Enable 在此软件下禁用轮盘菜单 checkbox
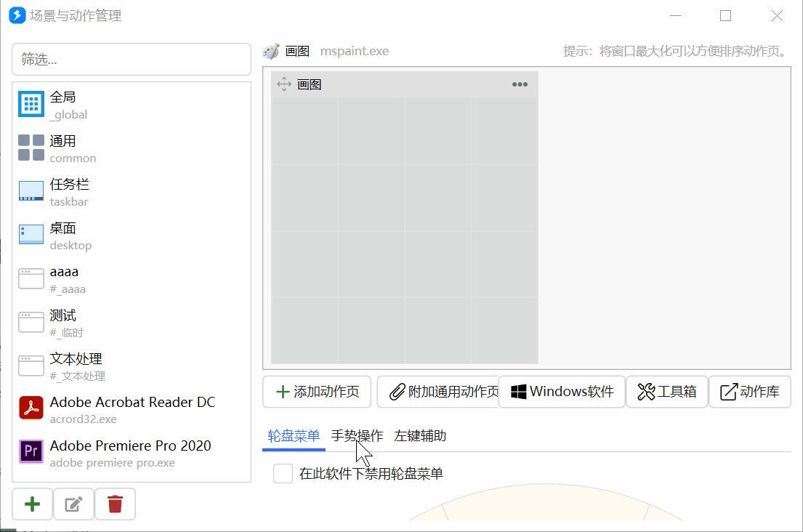This screenshot has width=803, height=532. click(283, 474)
